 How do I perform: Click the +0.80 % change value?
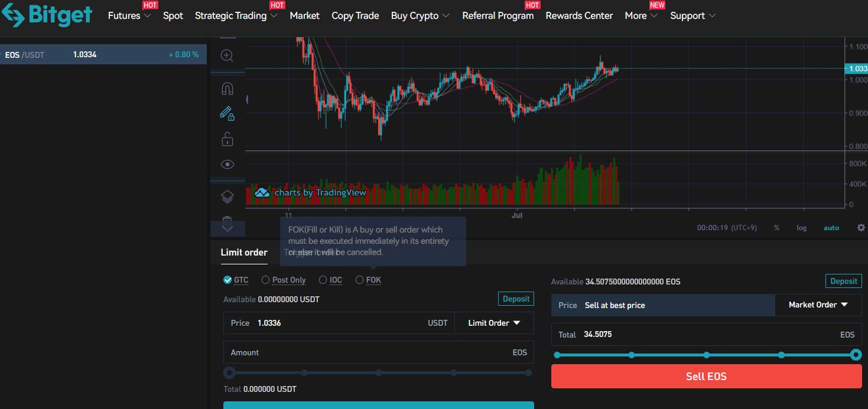coord(184,55)
